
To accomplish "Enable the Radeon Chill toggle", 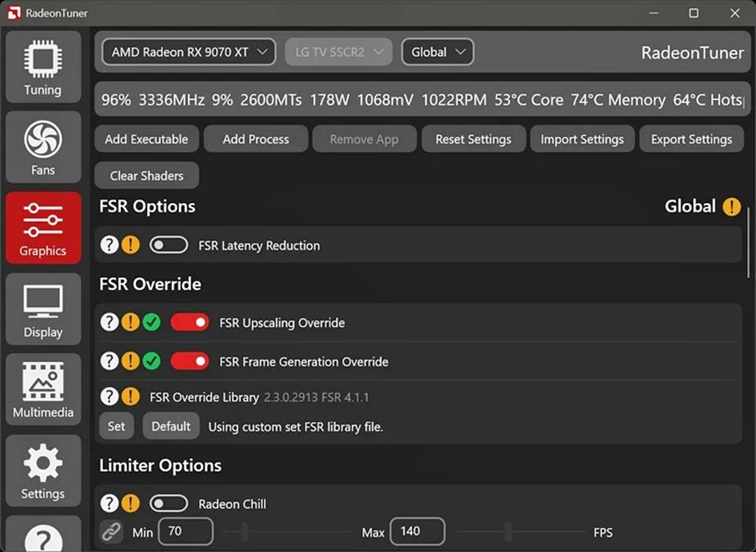I will [168, 503].
